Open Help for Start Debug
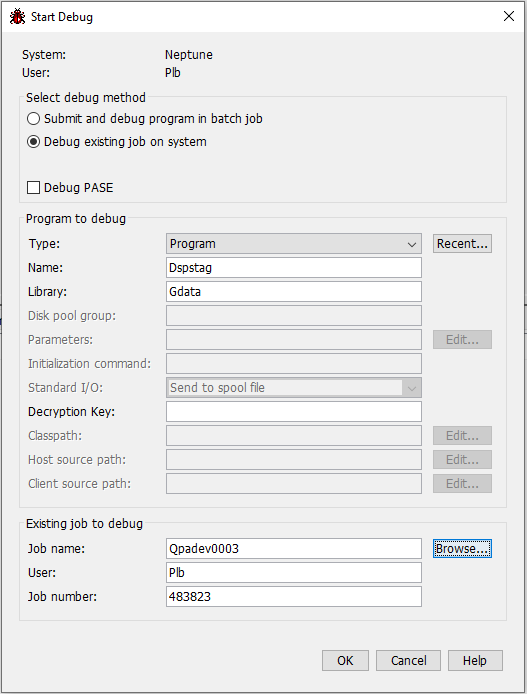527x694 pixels. pyautogui.click(x=475, y=661)
